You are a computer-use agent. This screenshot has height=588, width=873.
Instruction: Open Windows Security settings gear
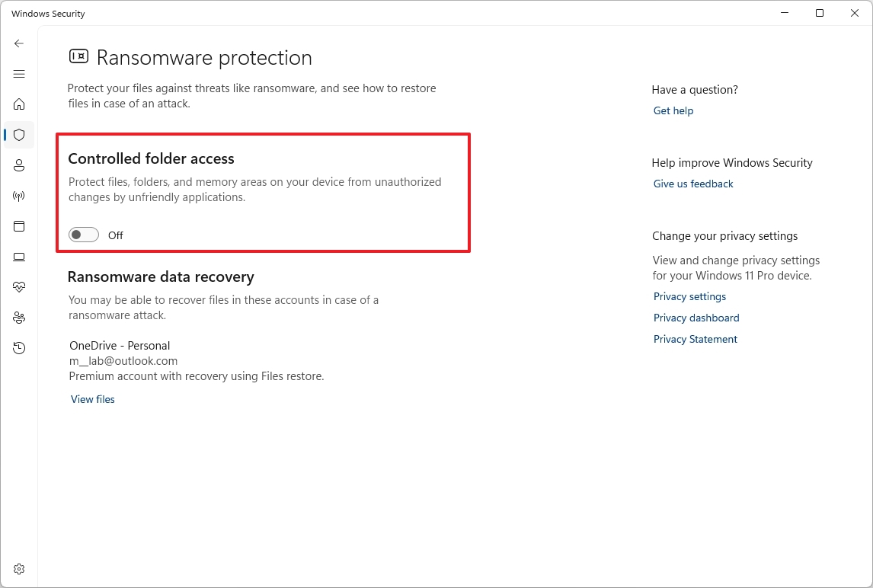[x=19, y=568]
